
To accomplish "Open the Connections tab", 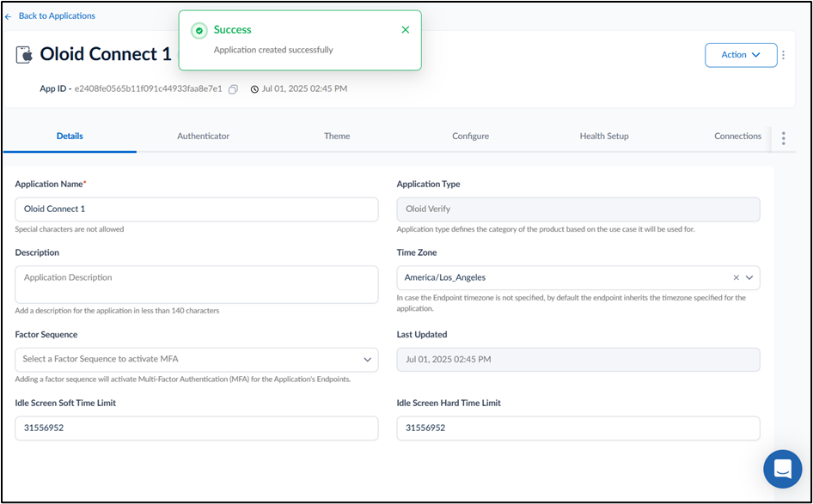I will pos(738,137).
